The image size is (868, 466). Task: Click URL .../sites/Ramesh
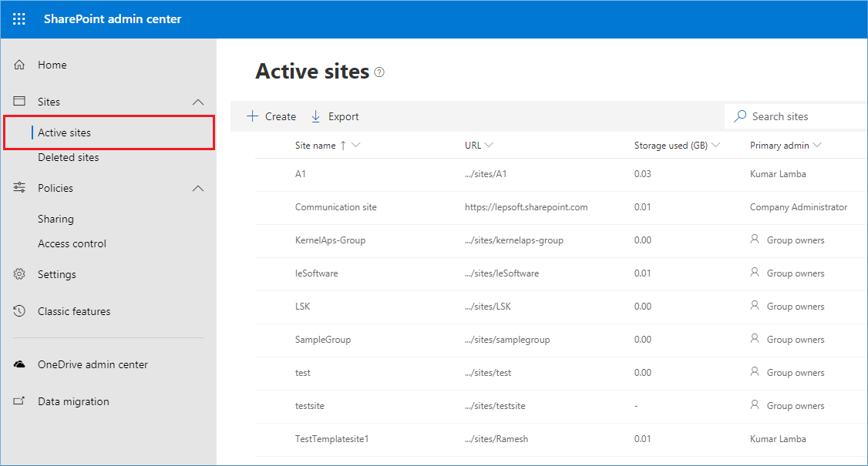(496, 439)
